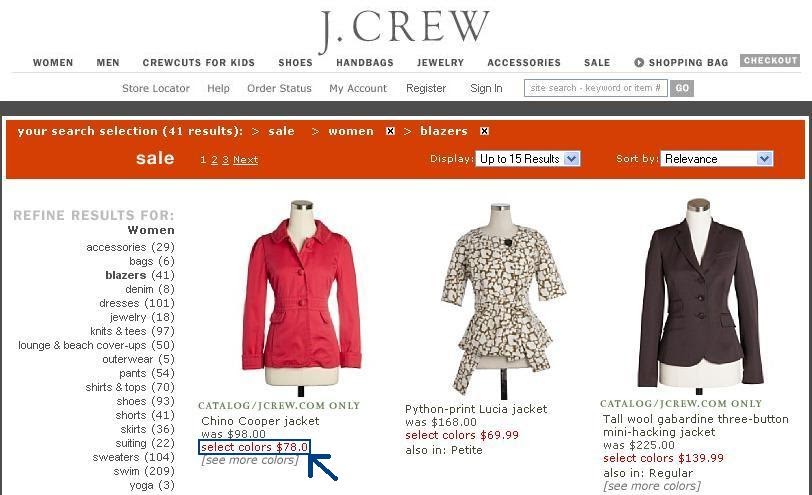Refine results by bags (6)
This screenshot has height=495, width=812.
click(152, 261)
